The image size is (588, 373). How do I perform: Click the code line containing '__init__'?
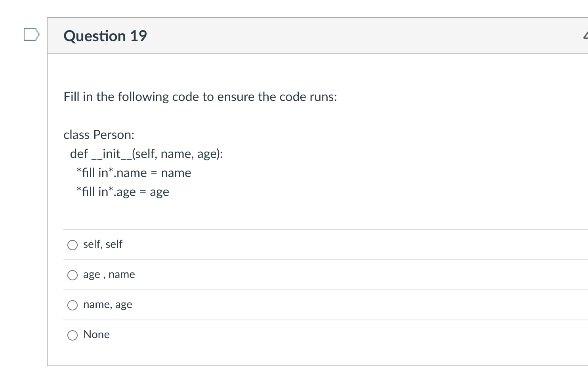pyautogui.click(x=146, y=154)
